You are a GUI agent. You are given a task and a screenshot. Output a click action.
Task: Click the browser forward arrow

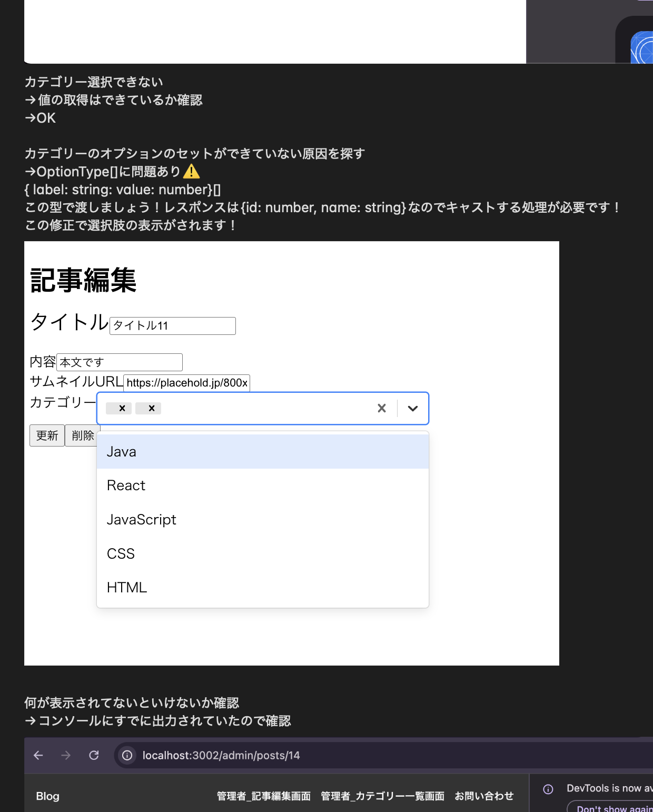pos(66,755)
